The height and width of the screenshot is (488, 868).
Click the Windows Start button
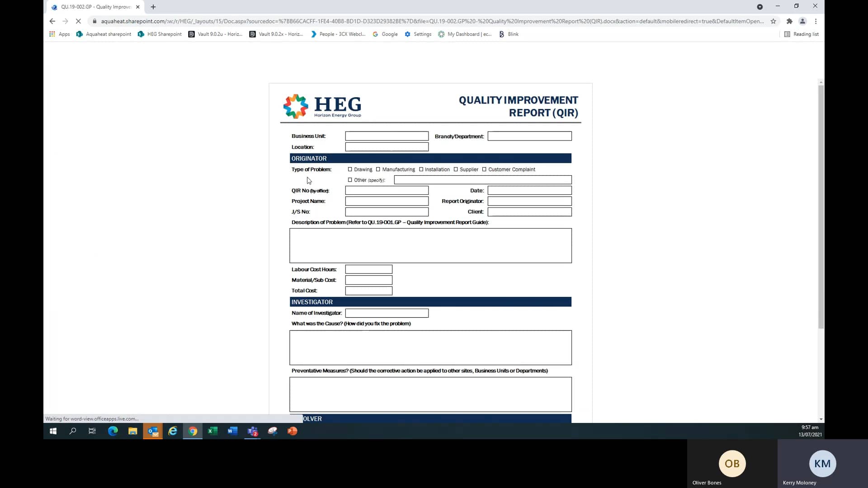[x=52, y=431]
